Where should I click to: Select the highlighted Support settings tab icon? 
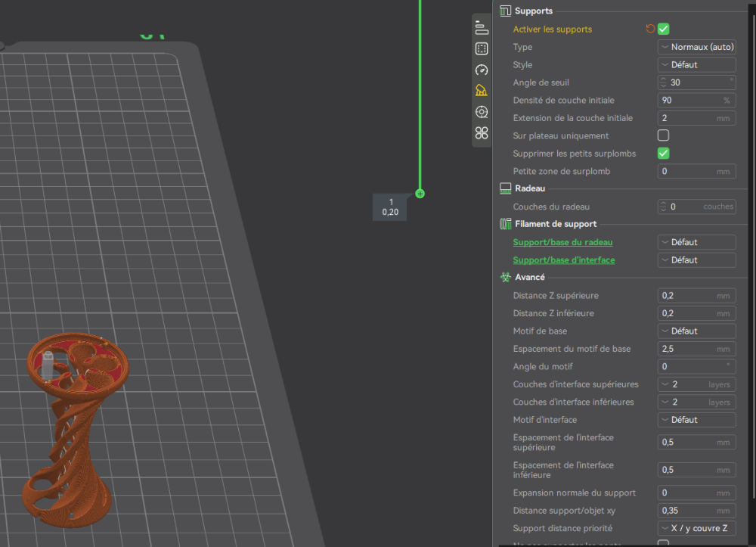pos(481,91)
